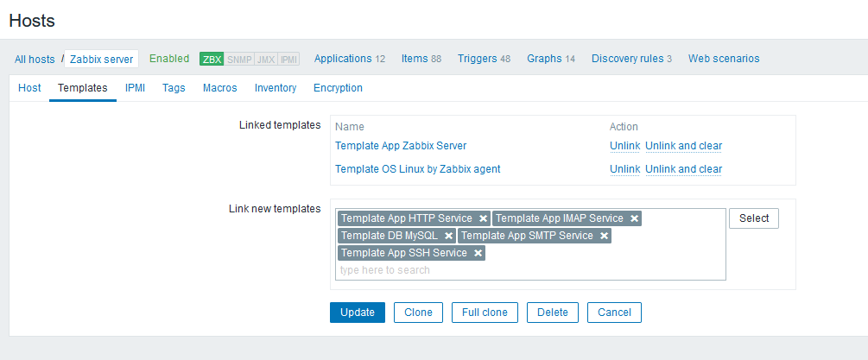Unlink and clear Template App Zabbix Server
868x360 pixels.
point(684,146)
